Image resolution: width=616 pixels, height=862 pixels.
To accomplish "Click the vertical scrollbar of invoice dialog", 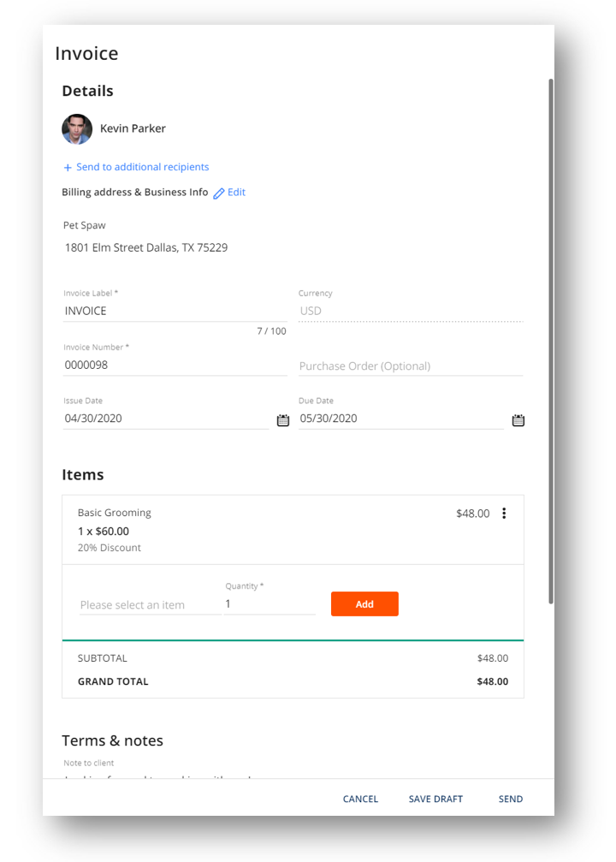I will [551, 341].
